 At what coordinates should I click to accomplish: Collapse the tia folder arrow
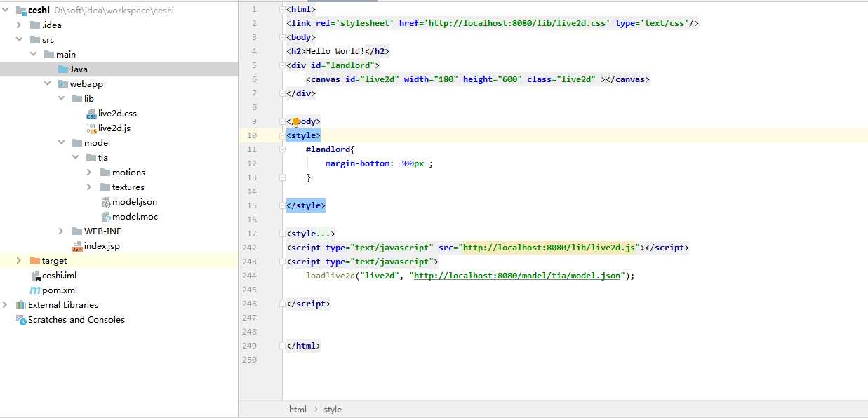[76, 158]
